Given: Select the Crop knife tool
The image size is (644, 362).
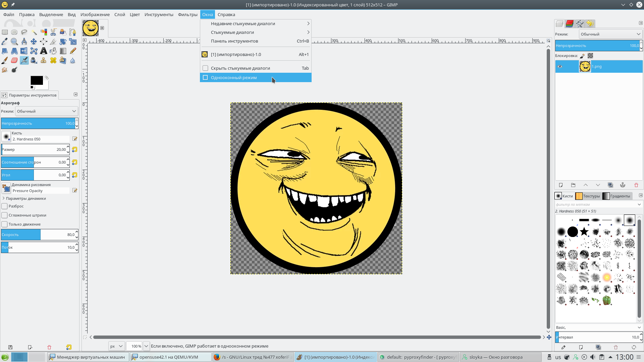Looking at the screenshot, I should pos(53,42).
